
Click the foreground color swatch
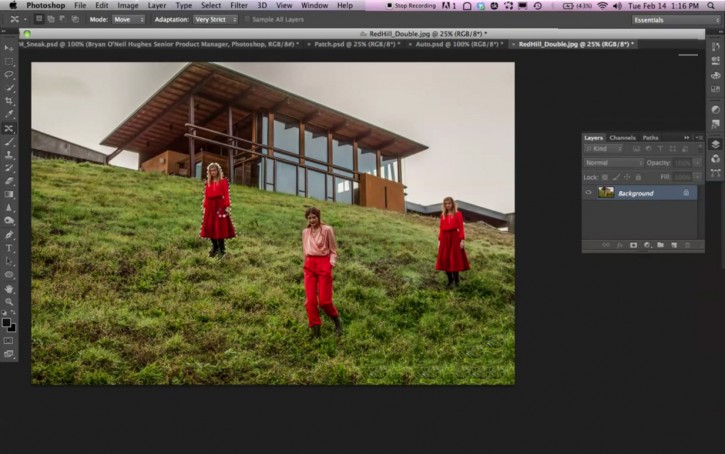coord(7,323)
